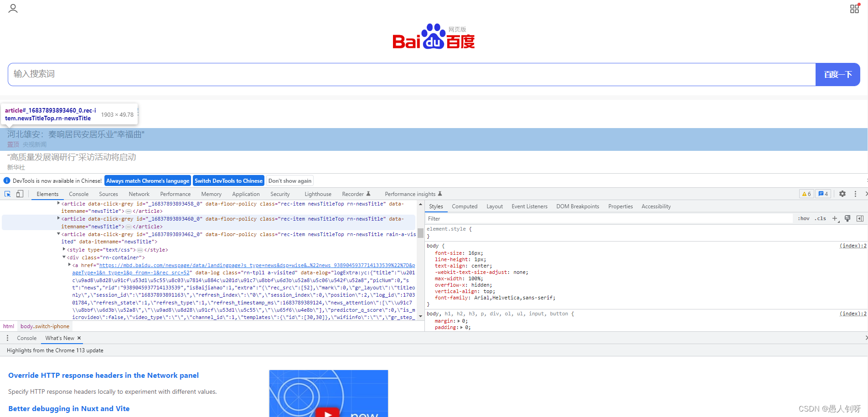Select the html breadcrumb
868x417 pixels.
9,326
